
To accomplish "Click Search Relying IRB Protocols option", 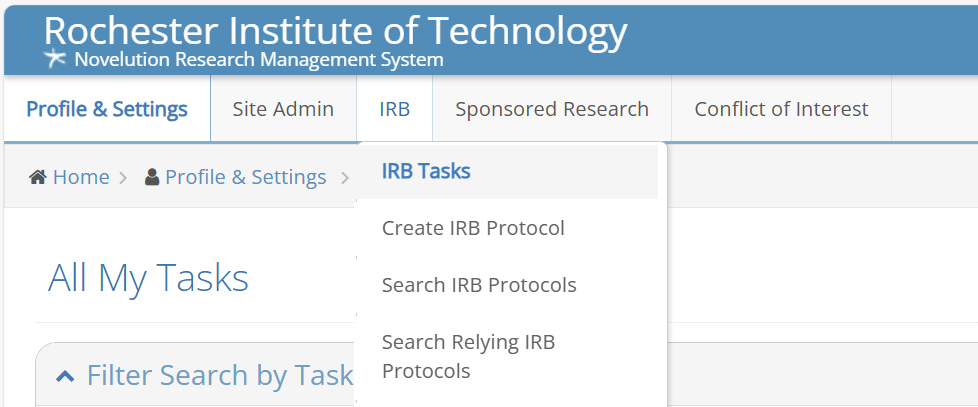I will pyautogui.click(x=468, y=356).
